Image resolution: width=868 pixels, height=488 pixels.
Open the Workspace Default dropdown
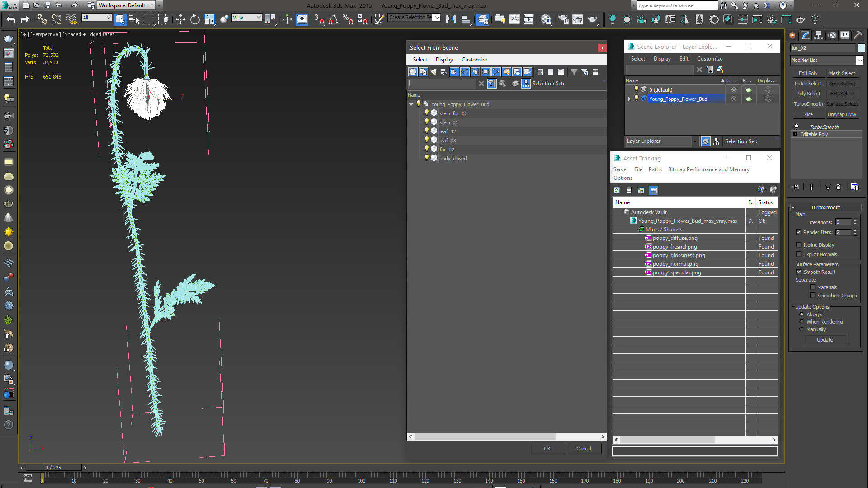[126, 5]
